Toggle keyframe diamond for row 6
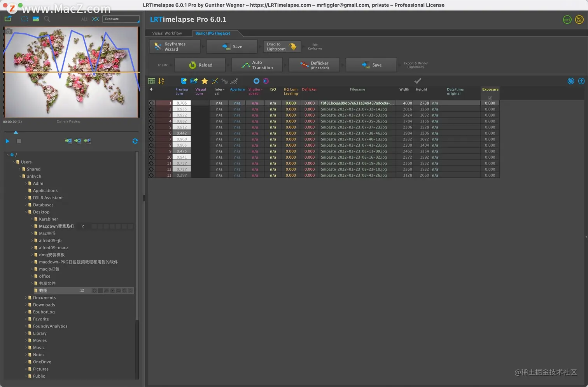 [151, 133]
